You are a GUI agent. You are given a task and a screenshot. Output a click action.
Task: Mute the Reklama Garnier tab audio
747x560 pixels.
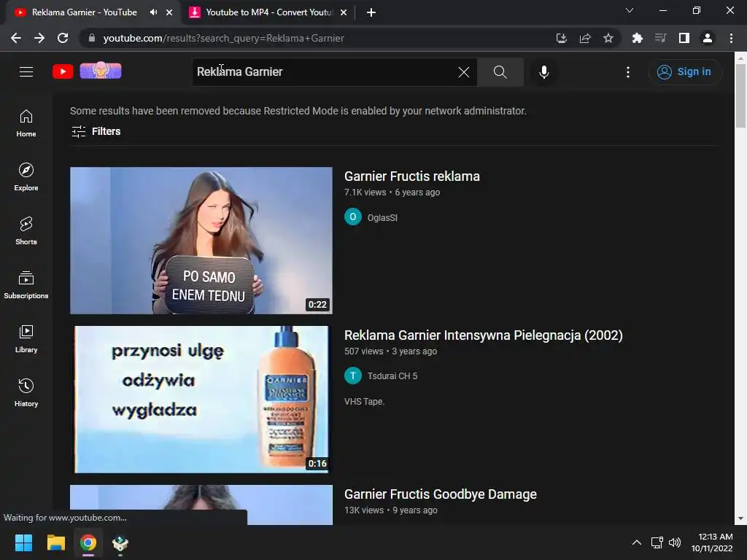(x=153, y=12)
